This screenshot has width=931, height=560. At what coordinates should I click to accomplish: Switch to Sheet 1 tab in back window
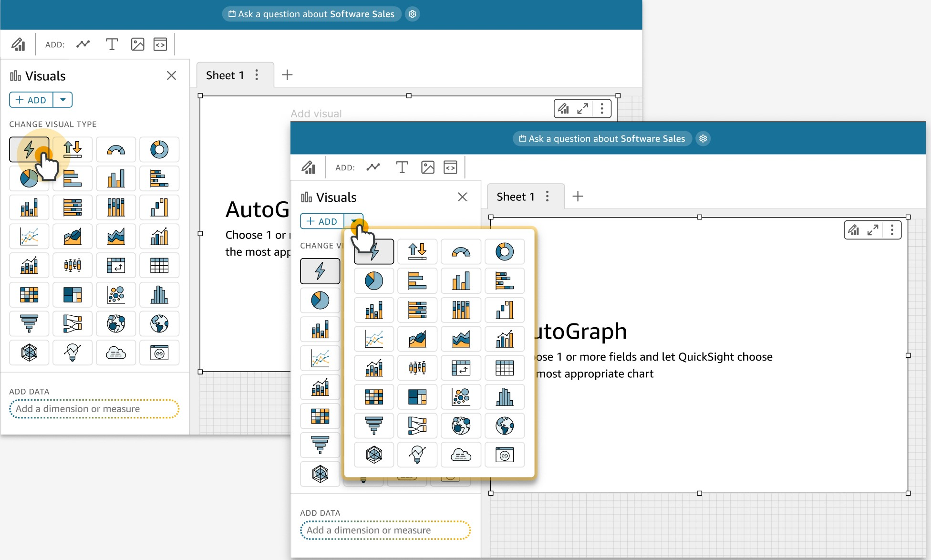pyautogui.click(x=225, y=75)
